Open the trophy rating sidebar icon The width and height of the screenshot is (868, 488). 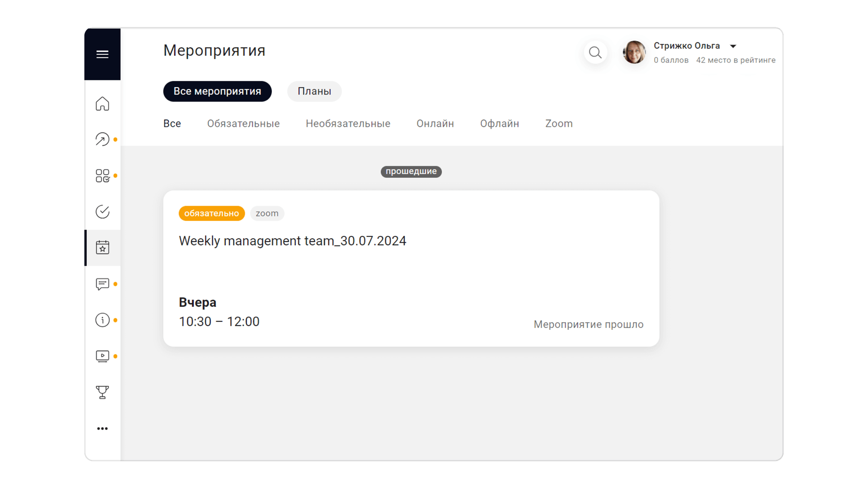[102, 392]
